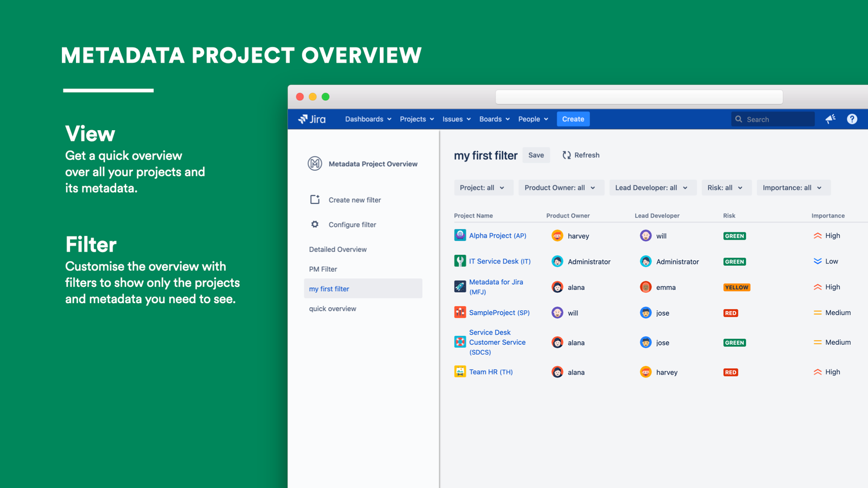
Task: Click the browser address bar
Action: tap(639, 97)
